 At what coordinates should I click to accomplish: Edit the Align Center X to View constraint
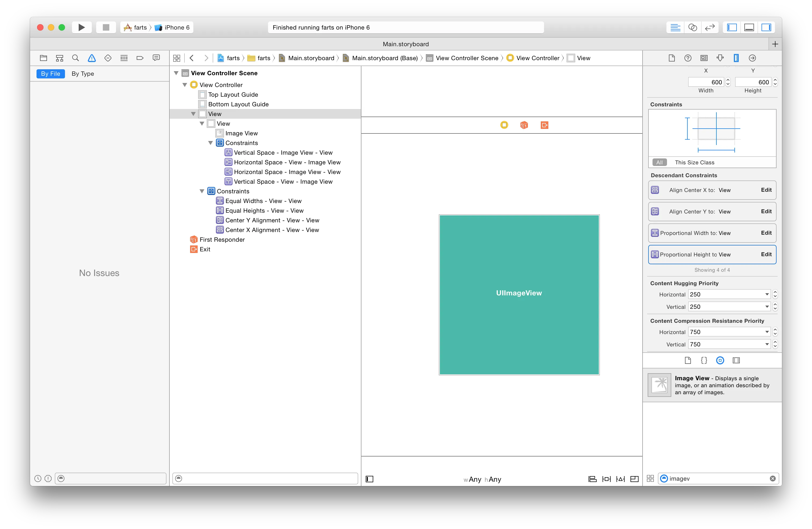[766, 190]
